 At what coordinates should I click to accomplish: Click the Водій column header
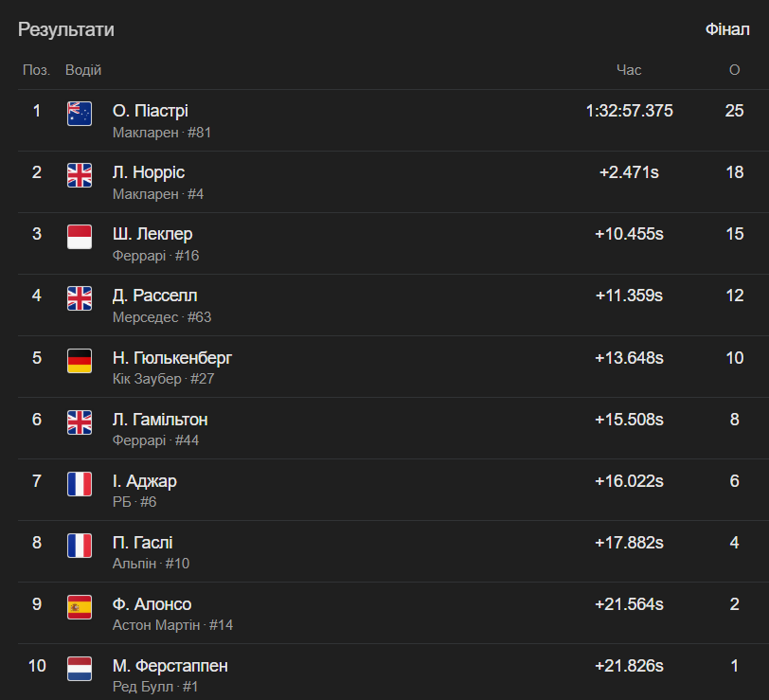click(83, 70)
